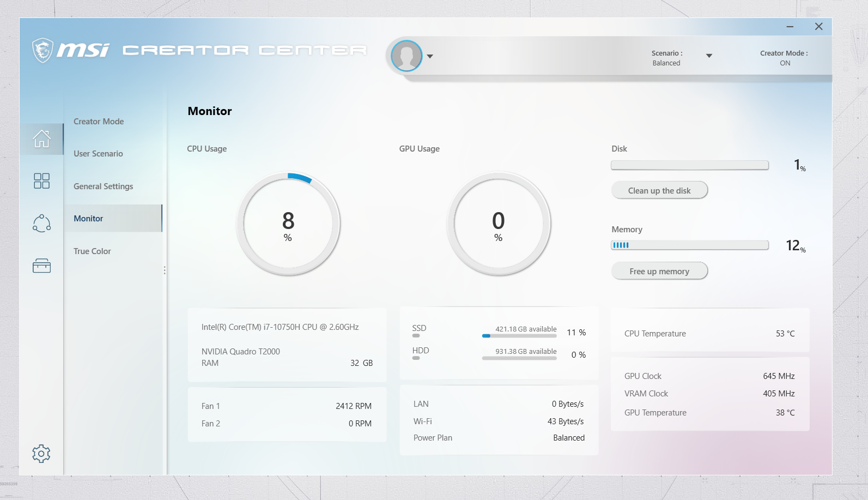Open the toolbox sidebar icon
Image resolution: width=868 pixels, height=500 pixels.
42,266
